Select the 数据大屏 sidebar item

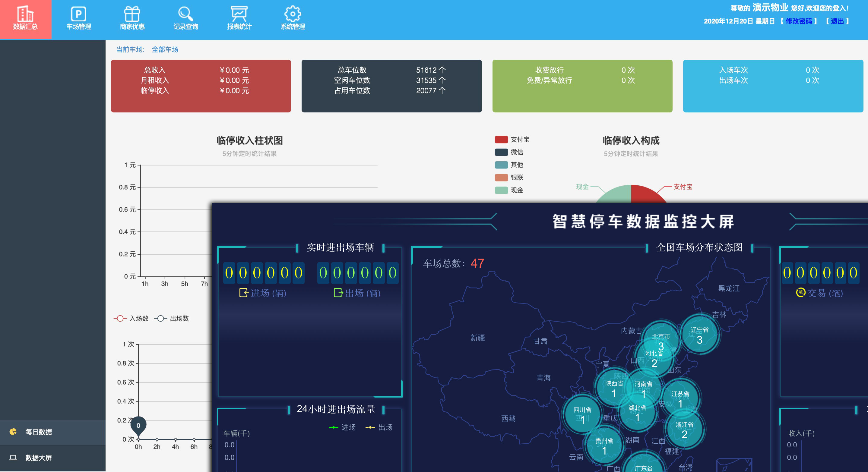(x=52, y=458)
